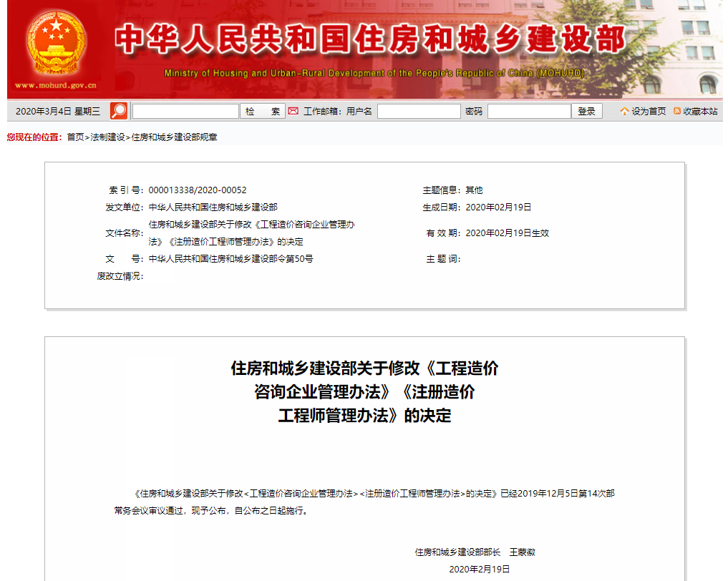Click the orange magnifier search icon
728x581 pixels.
click(119, 111)
